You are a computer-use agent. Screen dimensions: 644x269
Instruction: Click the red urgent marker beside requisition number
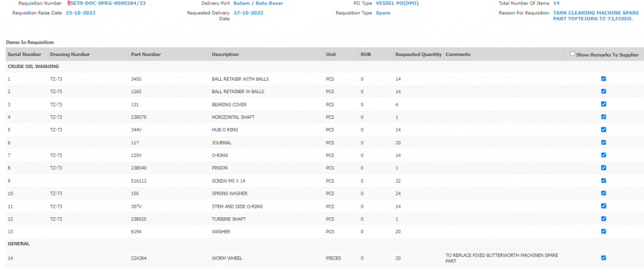point(68,4)
